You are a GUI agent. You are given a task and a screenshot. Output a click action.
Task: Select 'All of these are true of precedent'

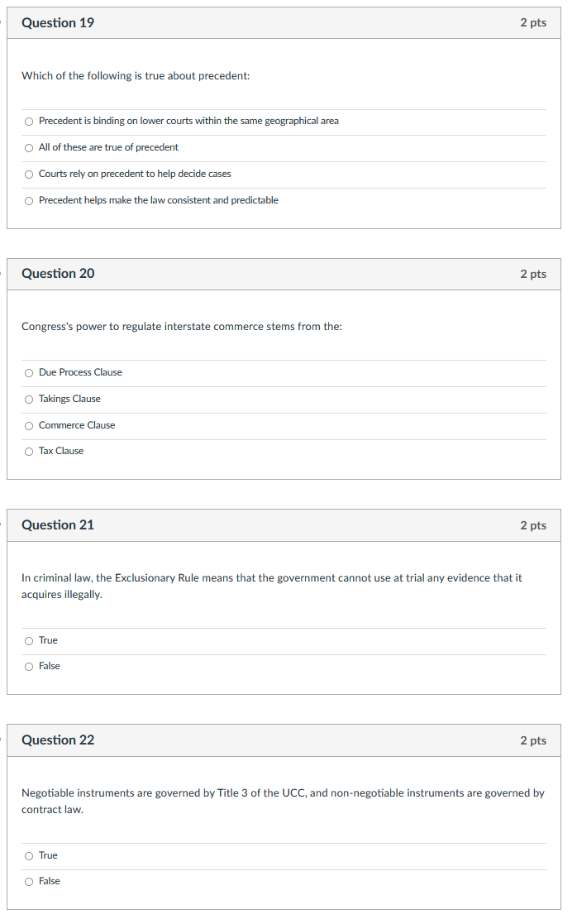click(x=28, y=147)
